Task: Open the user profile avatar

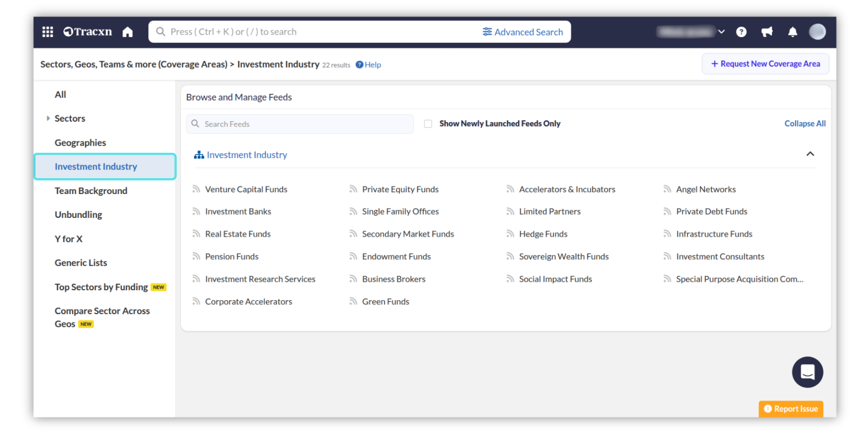Action: tap(817, 32)
